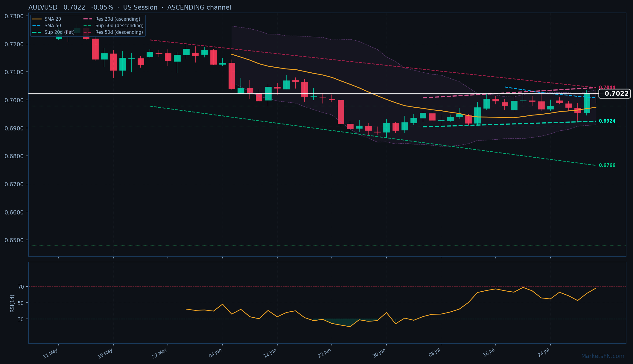Click the 0.6800 price axis label
633x364 pixels.
click(14, 156)
